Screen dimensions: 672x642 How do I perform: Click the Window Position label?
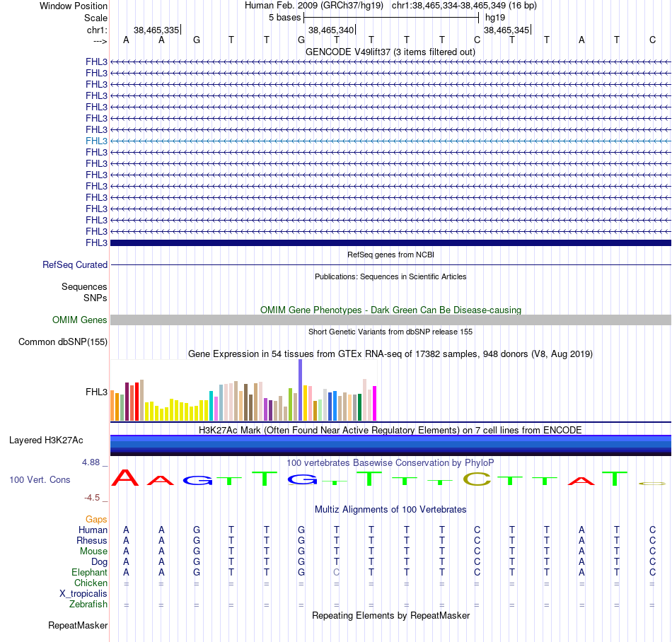(x=74, y=6)
